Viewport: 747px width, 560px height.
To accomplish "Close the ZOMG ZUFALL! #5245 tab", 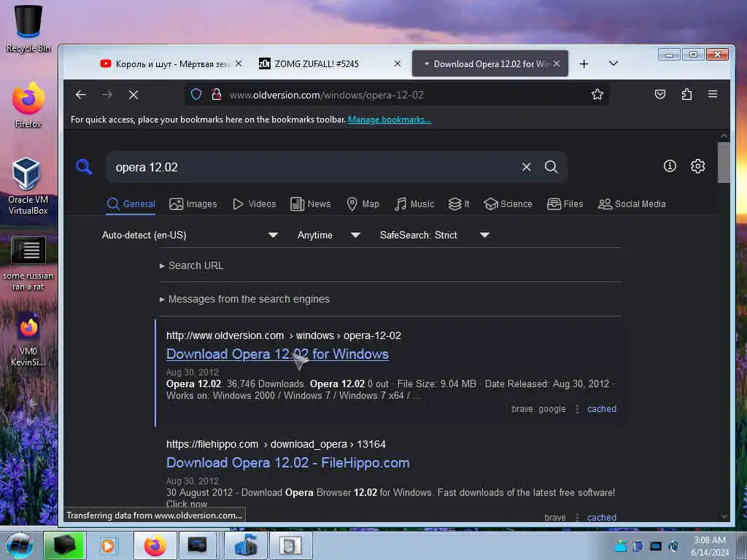I will (398, 63).
